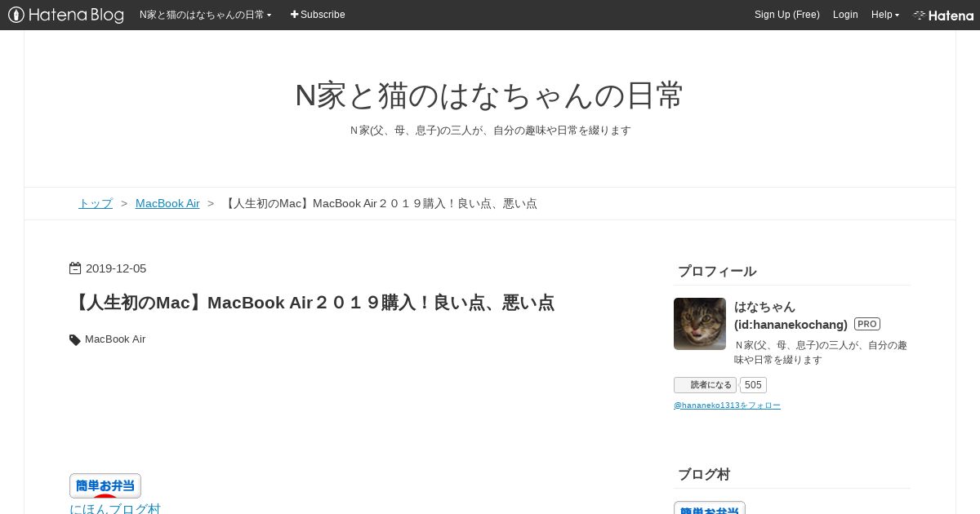Click the current-page breadcrumb 【人生初のMac】MacBook Air
The image size is (980, 514).
pos(380,203)
